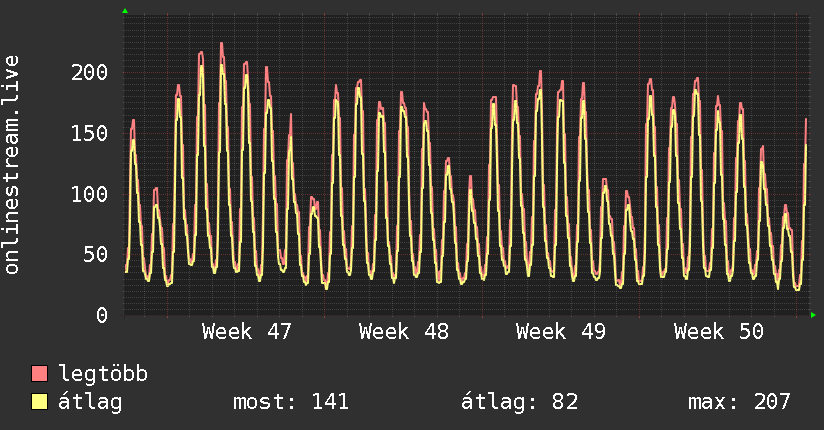Click the yellow átlag legend swatch
Viewport: 824px width, 430px height.
tap(39, 402)
